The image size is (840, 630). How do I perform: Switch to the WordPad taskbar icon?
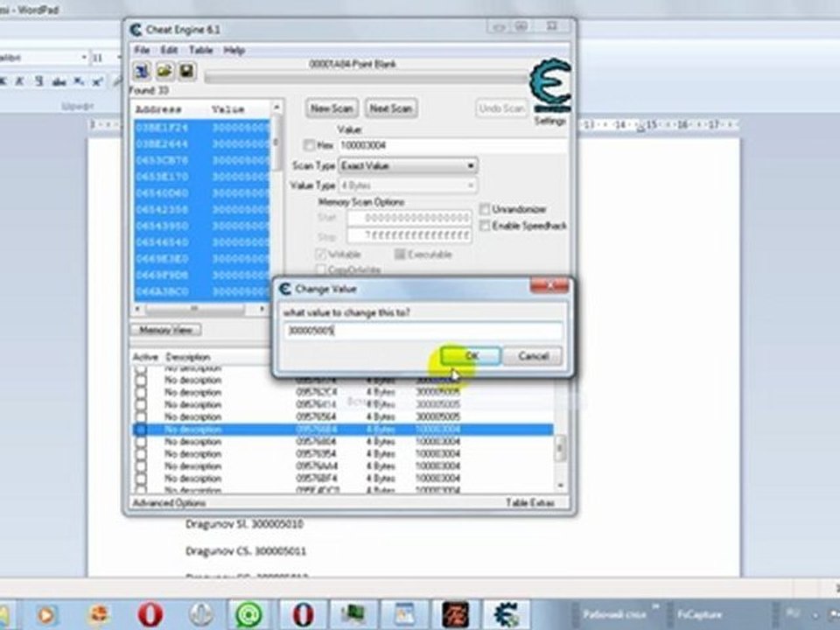click(404, 614)
